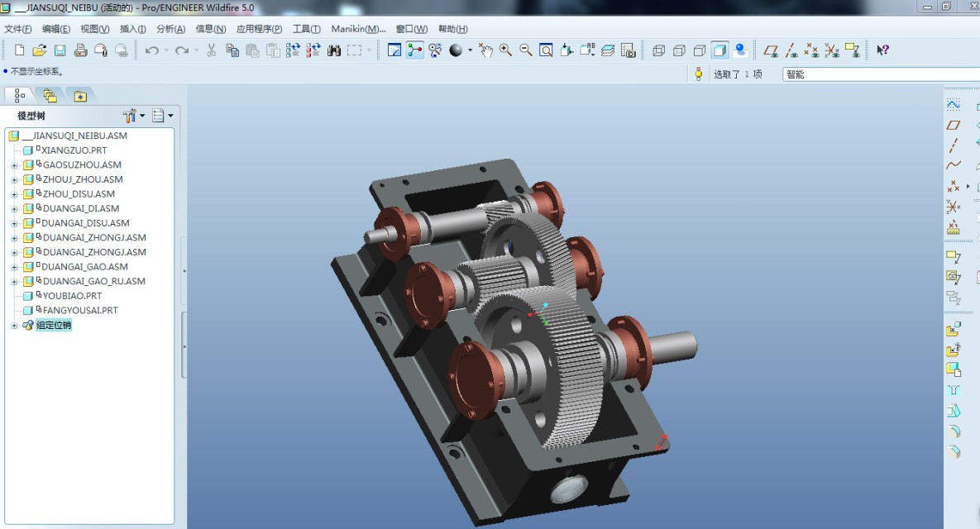Select FANGYOUSAI.PRT in model tree
980x529 pixels.
coord(79,311)
